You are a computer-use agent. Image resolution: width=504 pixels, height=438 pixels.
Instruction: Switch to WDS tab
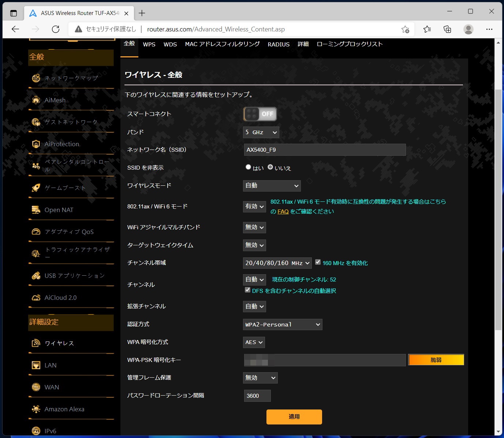coord(170,44)
